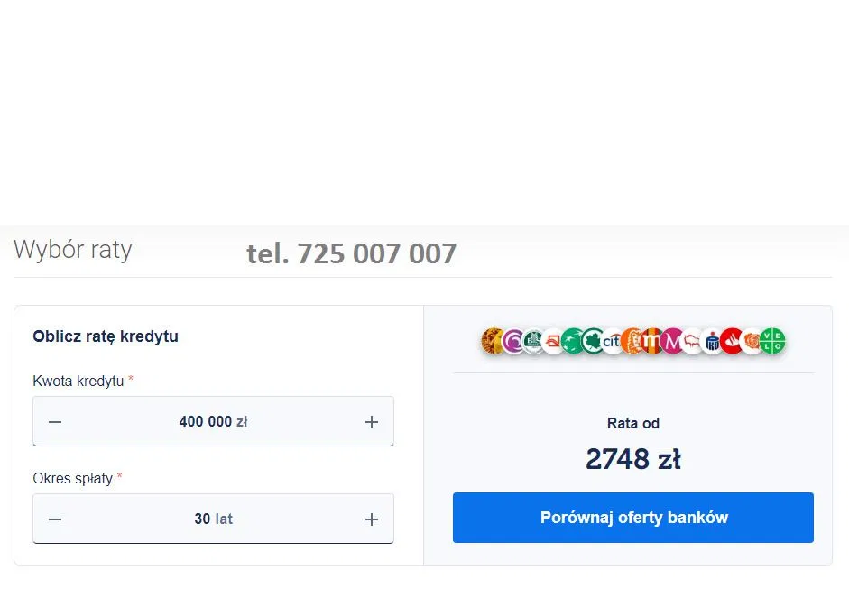Click the BNP Paribas green stars logo
849x616 pixels.
[573, 341]
